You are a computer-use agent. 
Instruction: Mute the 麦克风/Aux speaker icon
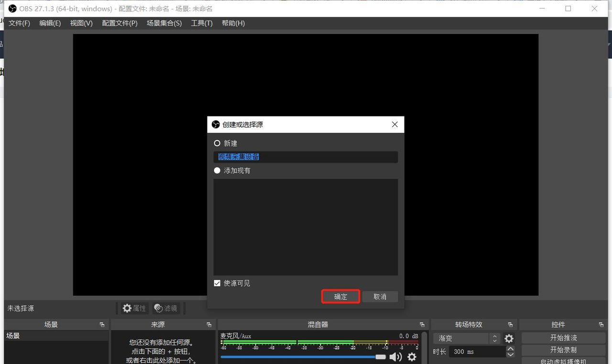click(x=395, y=357)
